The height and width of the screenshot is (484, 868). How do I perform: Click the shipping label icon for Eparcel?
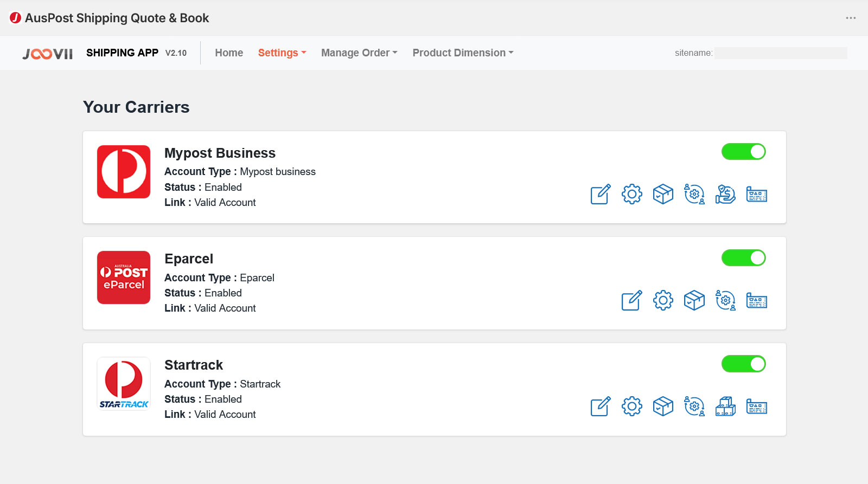click(757, 300)
